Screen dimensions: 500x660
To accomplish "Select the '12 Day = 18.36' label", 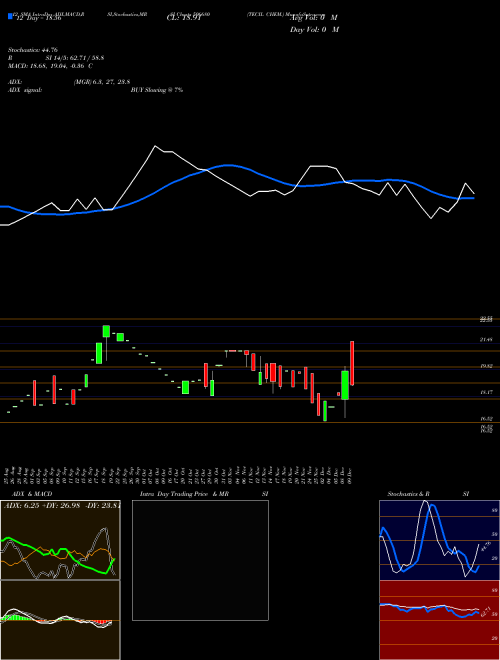I will [39, 18].
